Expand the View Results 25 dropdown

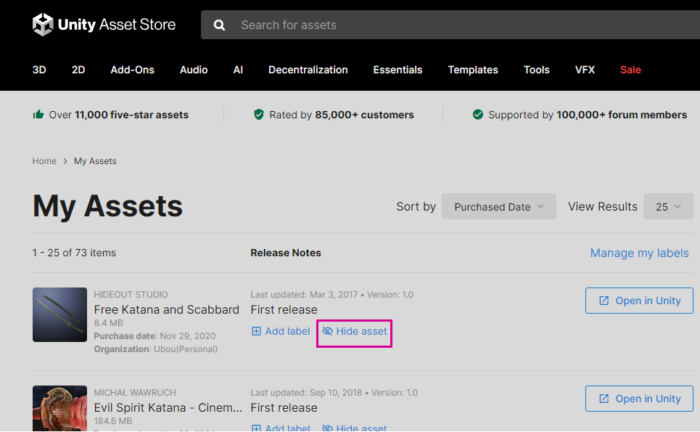[x=668, y=207]
